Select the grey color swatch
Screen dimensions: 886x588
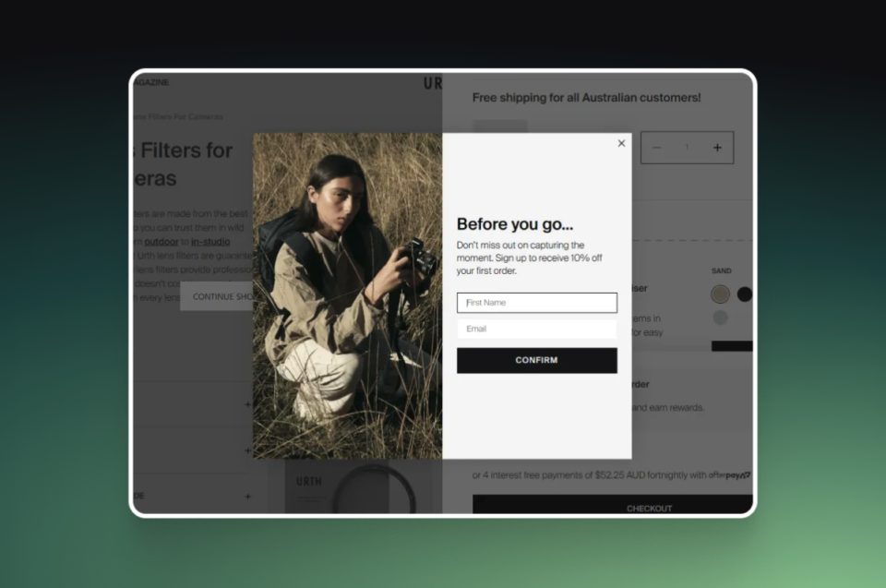tap(720, 318)
